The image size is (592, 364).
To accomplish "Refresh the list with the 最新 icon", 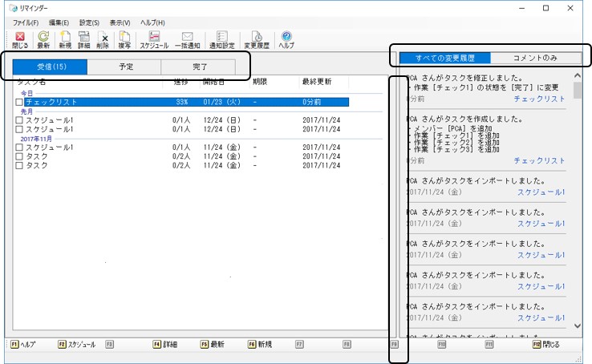I will (x=43, y=40).
